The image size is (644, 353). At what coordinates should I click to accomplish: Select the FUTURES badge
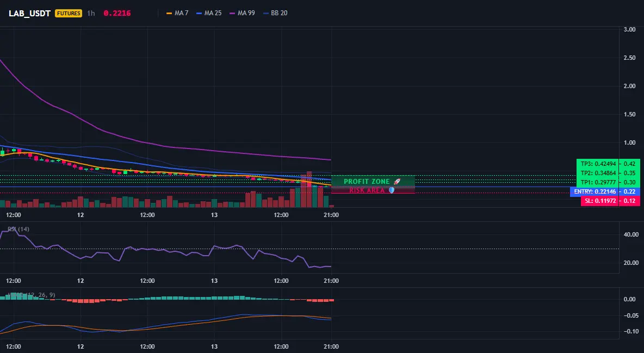pos(69,13)
